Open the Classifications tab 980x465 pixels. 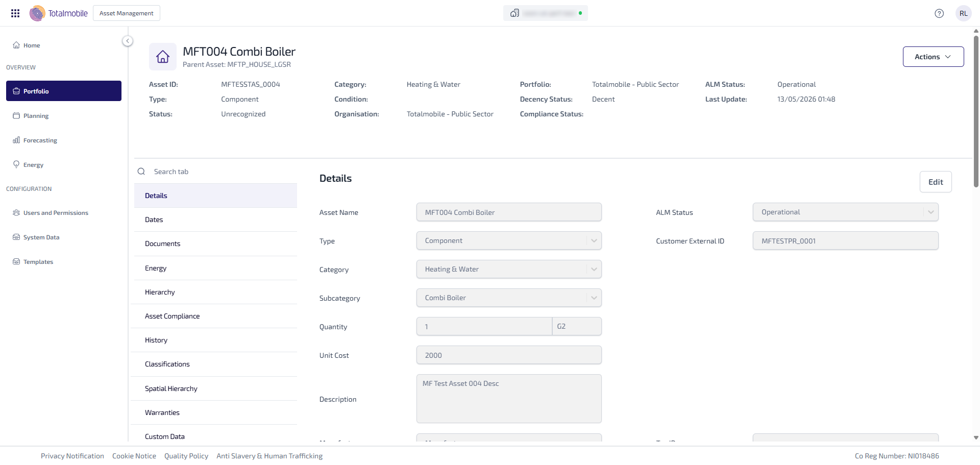pos(215,364)
